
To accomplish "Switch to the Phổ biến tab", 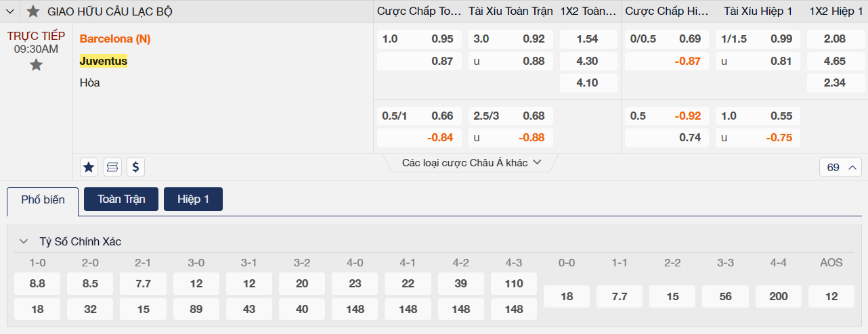I will [43, 200].
